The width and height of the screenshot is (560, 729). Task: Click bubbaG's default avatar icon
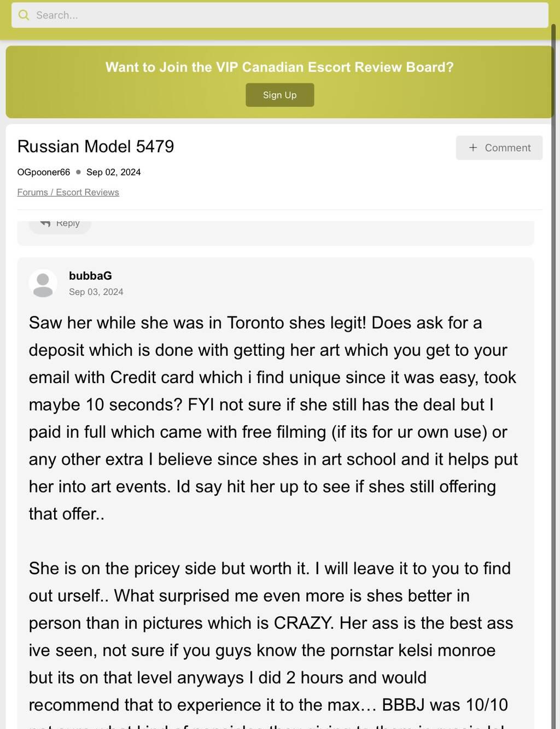[x=43, y=283]
